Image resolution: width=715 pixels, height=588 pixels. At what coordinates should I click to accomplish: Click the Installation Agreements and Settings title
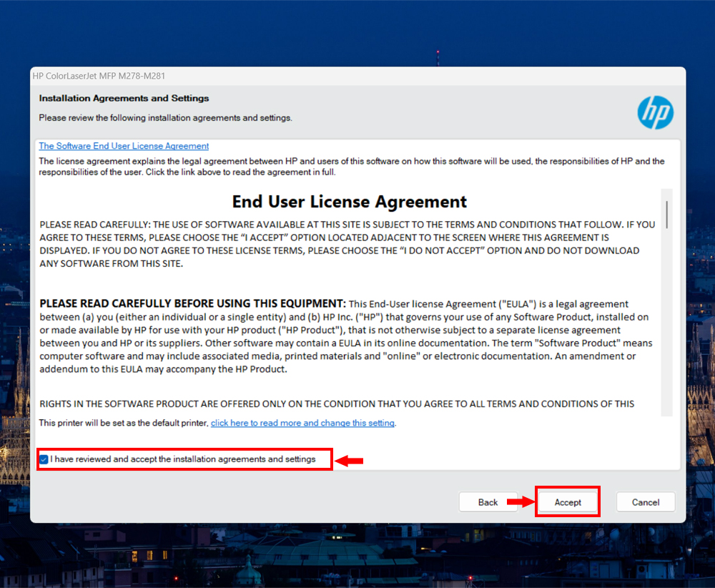click(x=124, y=98)
